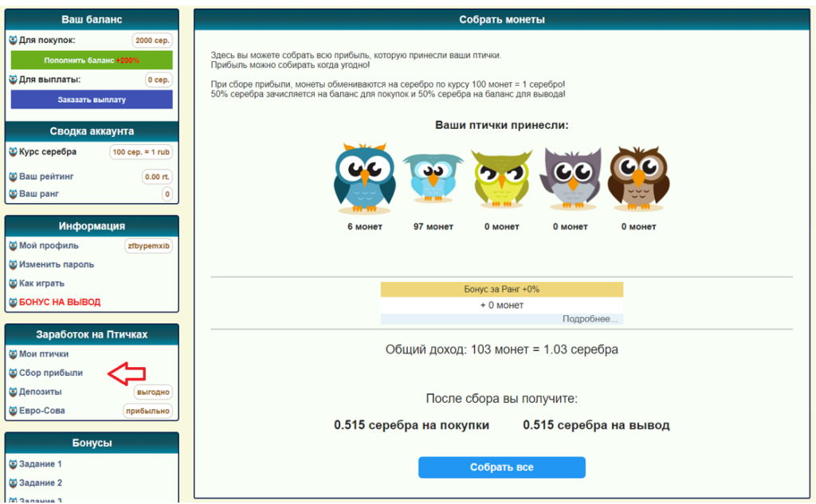This screenshot has height=504, width=816.
Task: Open the Евро-Сова section
Action: tap(42, 411)
